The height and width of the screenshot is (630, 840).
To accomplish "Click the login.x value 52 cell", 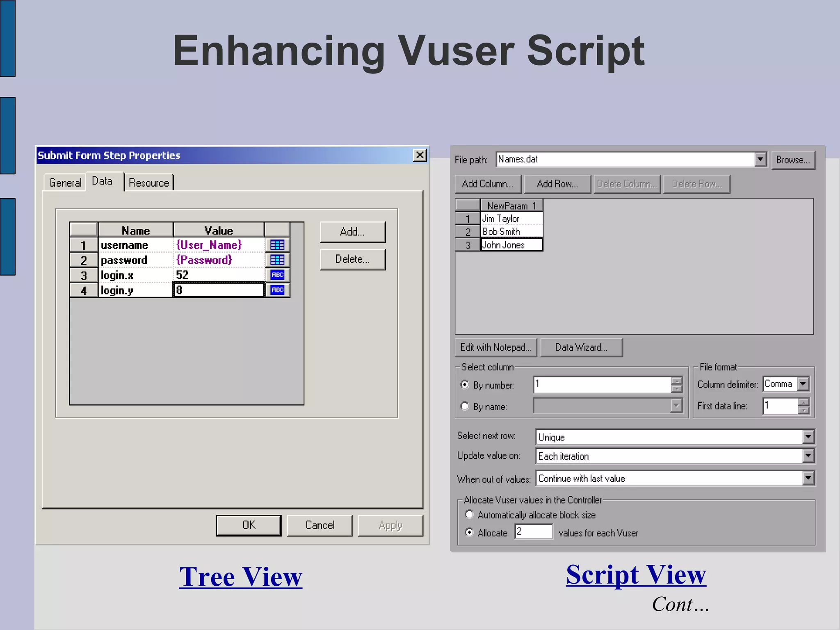I will pyautogui.click(x=219, y=275).
